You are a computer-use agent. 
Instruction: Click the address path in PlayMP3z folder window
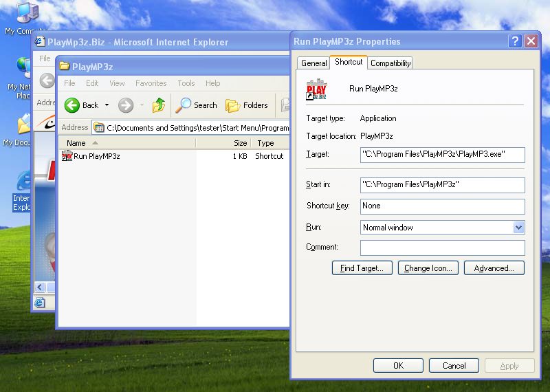(197, 128)
